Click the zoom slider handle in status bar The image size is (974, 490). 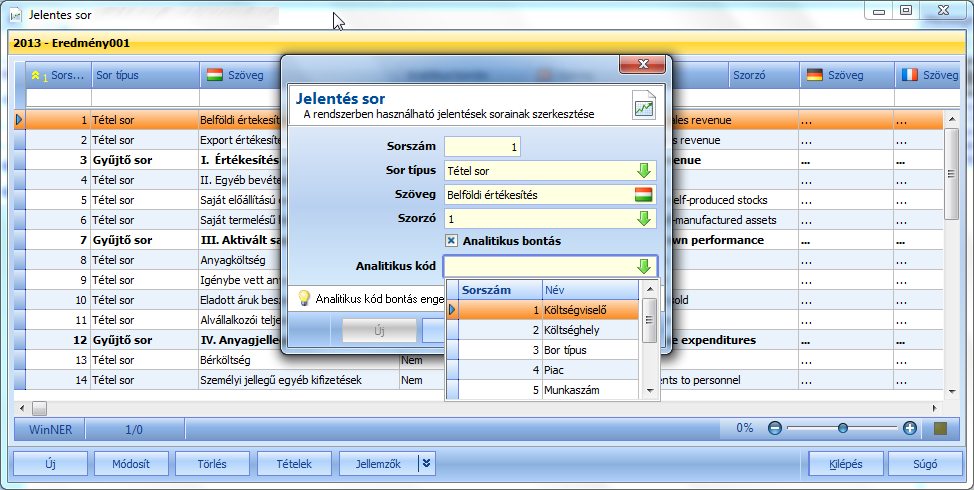(842, 428)
